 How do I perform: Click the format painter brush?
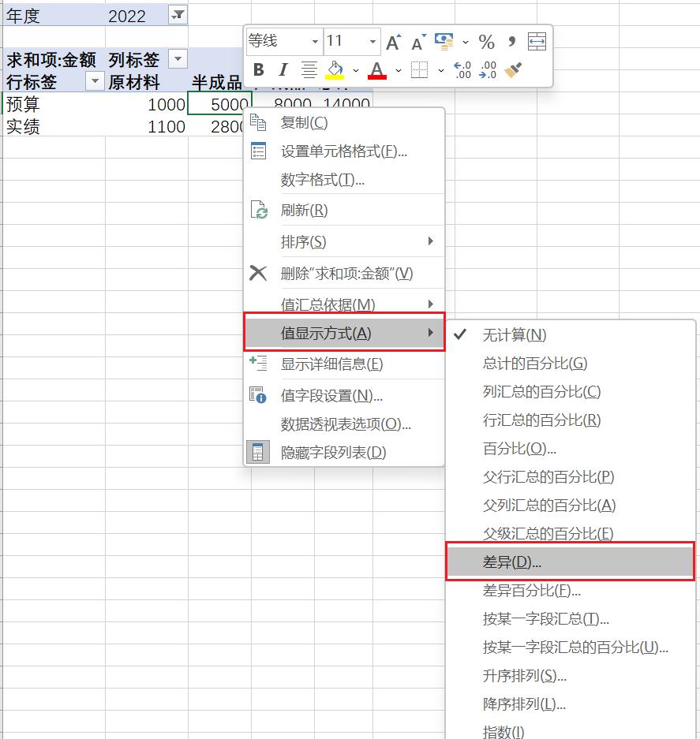tap(513, 69)
